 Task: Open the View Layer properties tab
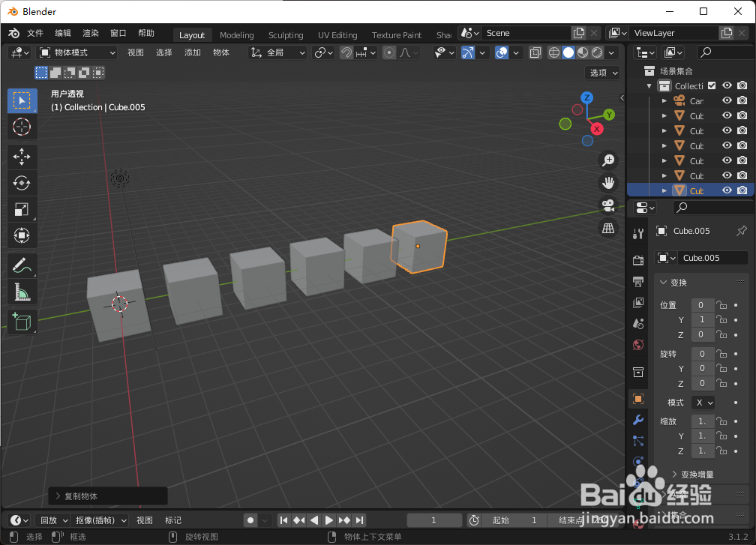(638, 303)
